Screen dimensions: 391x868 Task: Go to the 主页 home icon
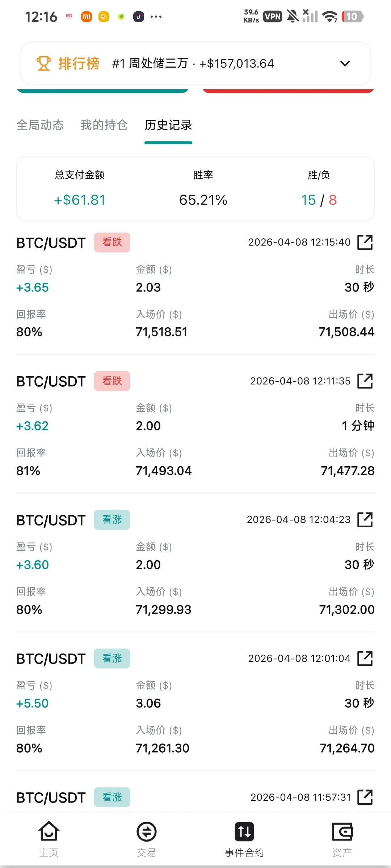[x=49, y=832]
